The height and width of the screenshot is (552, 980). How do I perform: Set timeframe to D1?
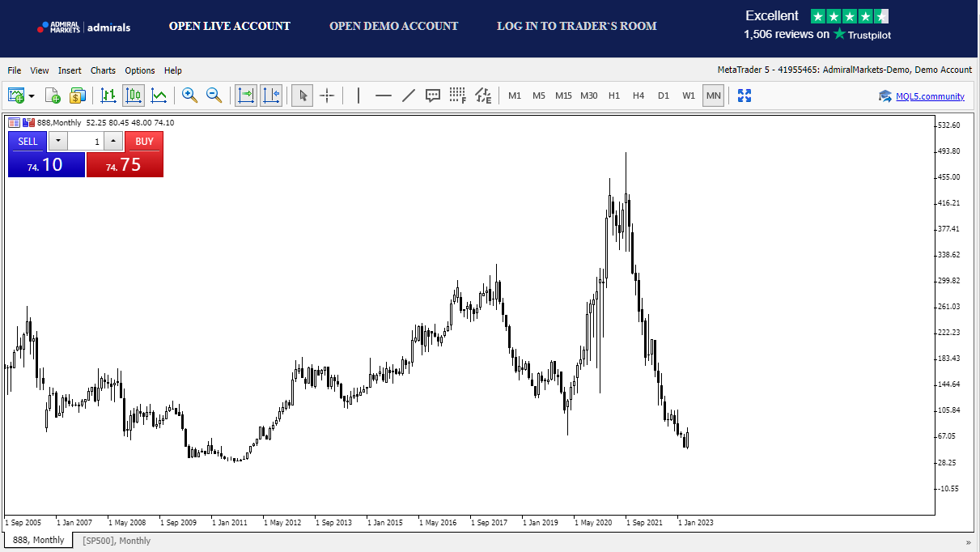click(664, 96)
